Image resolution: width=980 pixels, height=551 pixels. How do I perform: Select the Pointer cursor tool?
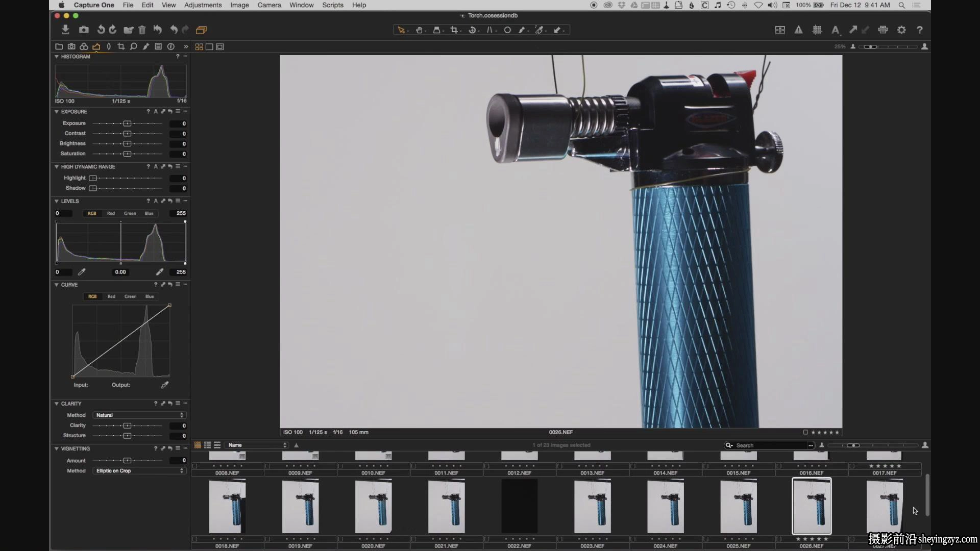click(402, 30)
